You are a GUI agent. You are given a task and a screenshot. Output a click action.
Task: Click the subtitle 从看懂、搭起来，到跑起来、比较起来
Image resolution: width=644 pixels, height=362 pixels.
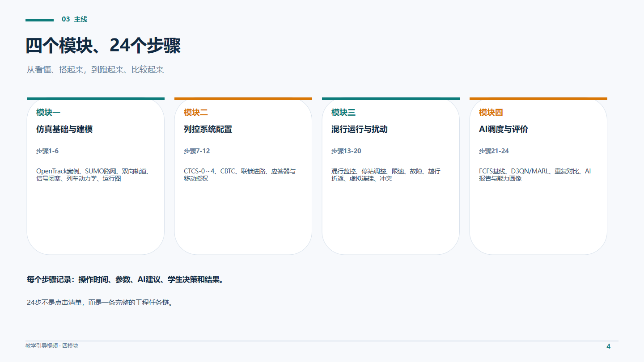point(95,70)
